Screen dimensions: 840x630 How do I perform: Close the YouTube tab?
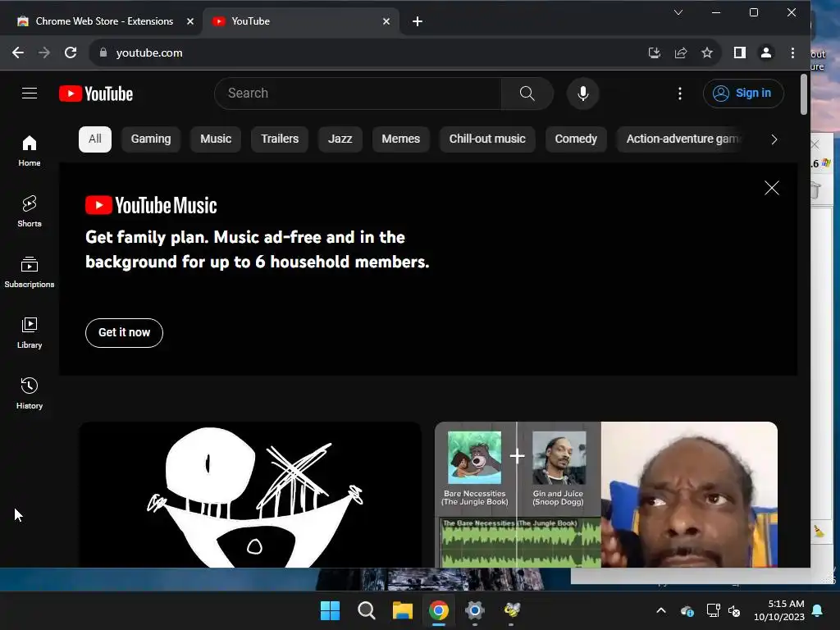[386, 21]
